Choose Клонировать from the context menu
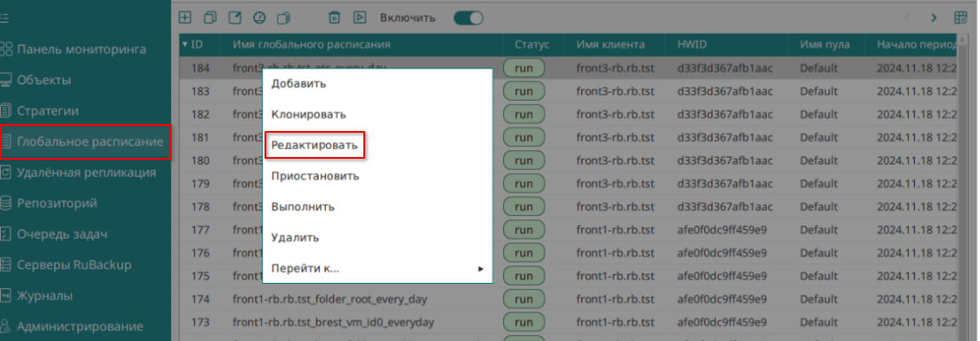 [309, 115]
